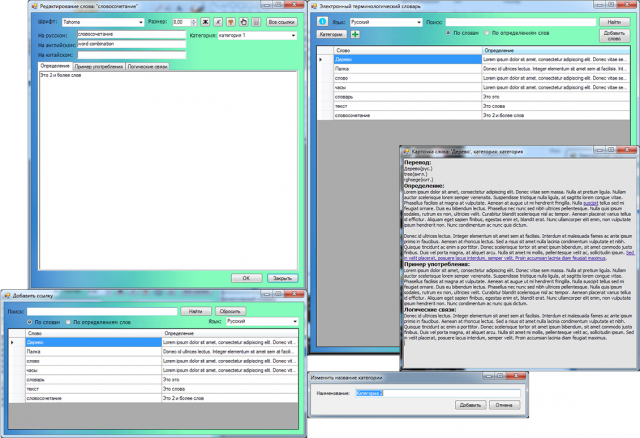Screen dimensions: 640x438
Task: Click 'Отмена' in rename category dialog
Action: click(504, 405)
